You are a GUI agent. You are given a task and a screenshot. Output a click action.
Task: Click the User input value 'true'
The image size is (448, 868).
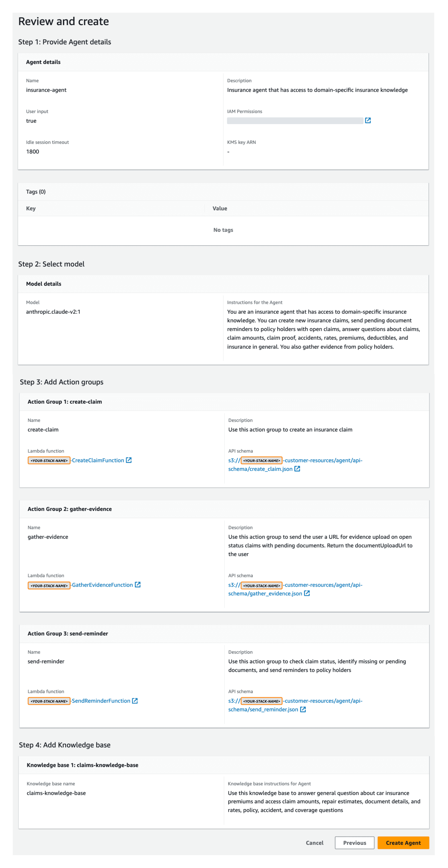(31, 121)
